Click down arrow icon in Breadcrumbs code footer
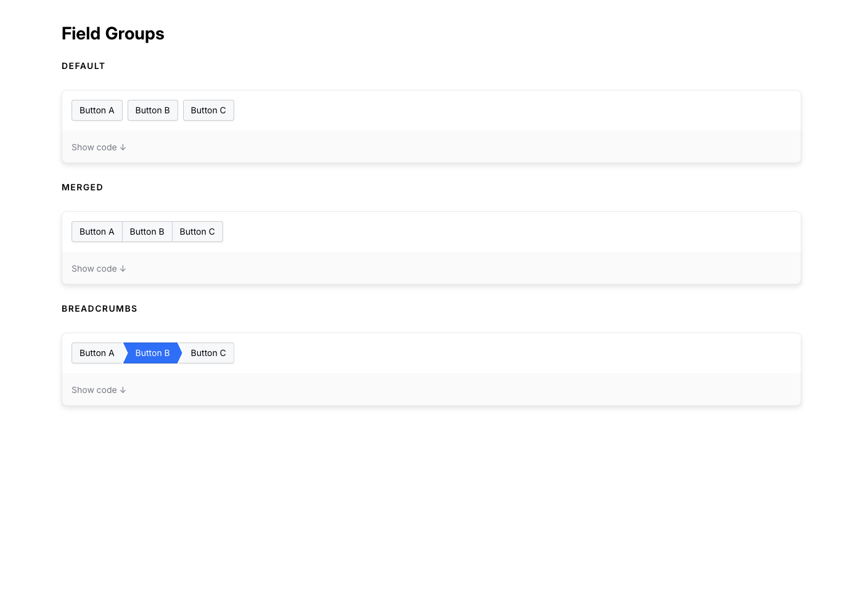 click(x=123, y=390)
